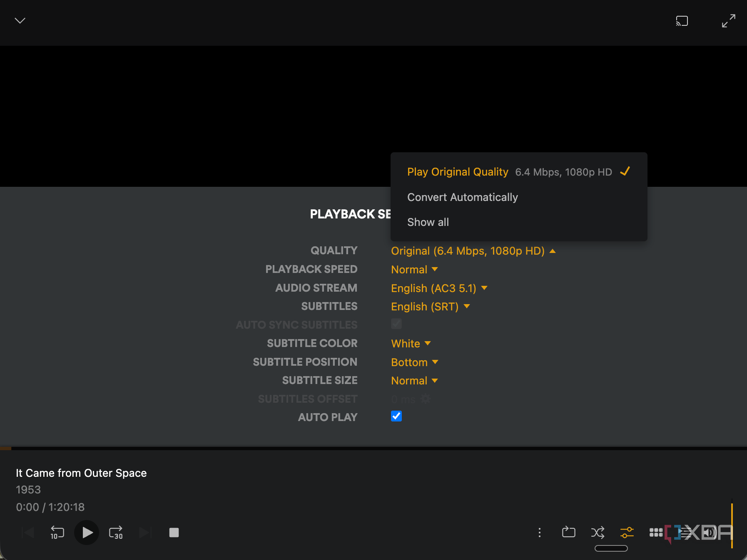The image size is (747, 560).
Task: Click the year 1953 text
Action: click(28, 490)
